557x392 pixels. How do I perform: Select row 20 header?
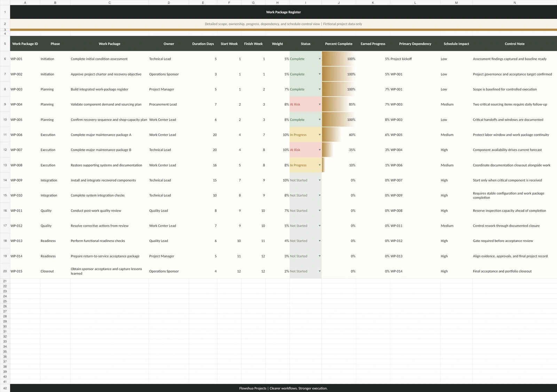point(5,271)
